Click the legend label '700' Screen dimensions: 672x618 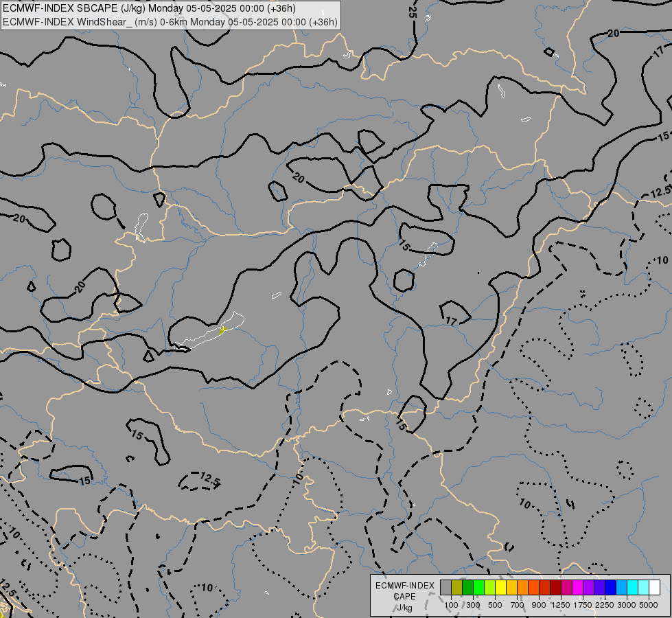click(x=518, y=605)
